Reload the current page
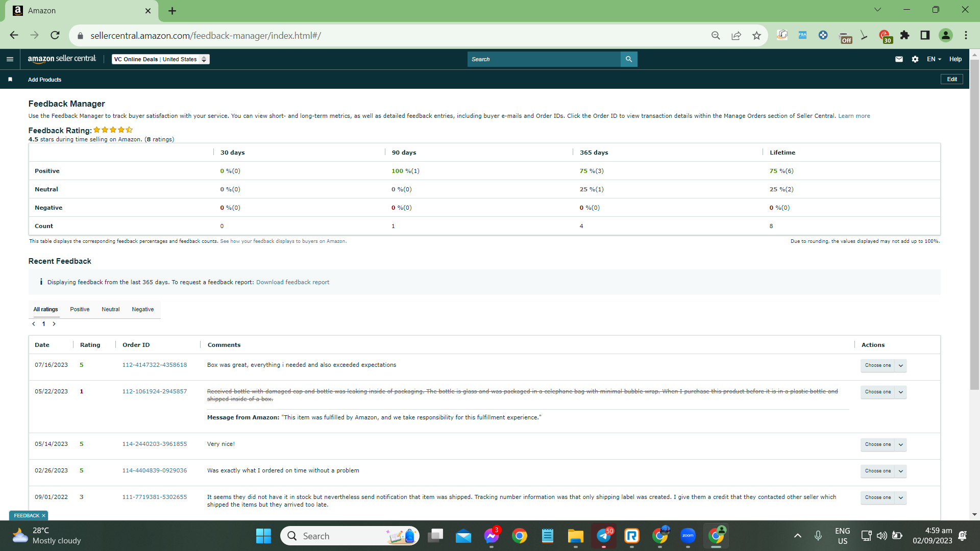Viewport: 980px width, 551px height. pyautogui.click(x=55, y=35)
